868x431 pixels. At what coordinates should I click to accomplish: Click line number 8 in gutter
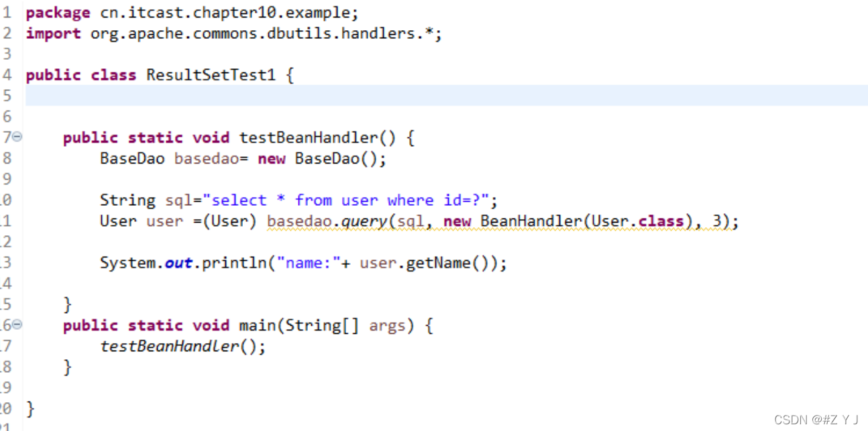click(x=7, y=159)
